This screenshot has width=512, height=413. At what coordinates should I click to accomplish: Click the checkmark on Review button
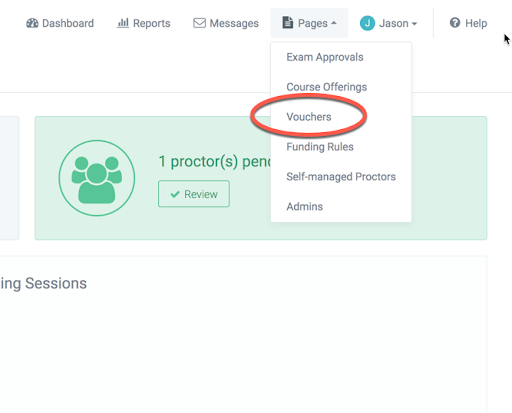[175, 194]
